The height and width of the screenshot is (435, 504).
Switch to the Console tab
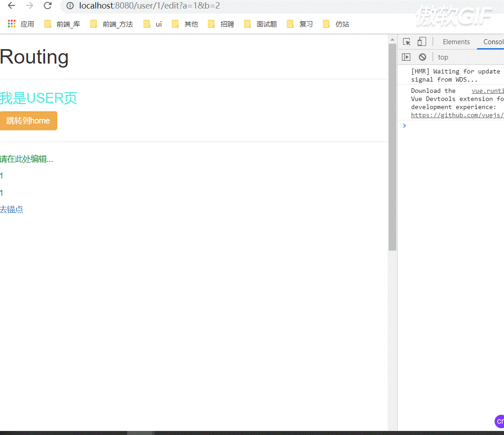pyautogui.click(x=493, y=42)
